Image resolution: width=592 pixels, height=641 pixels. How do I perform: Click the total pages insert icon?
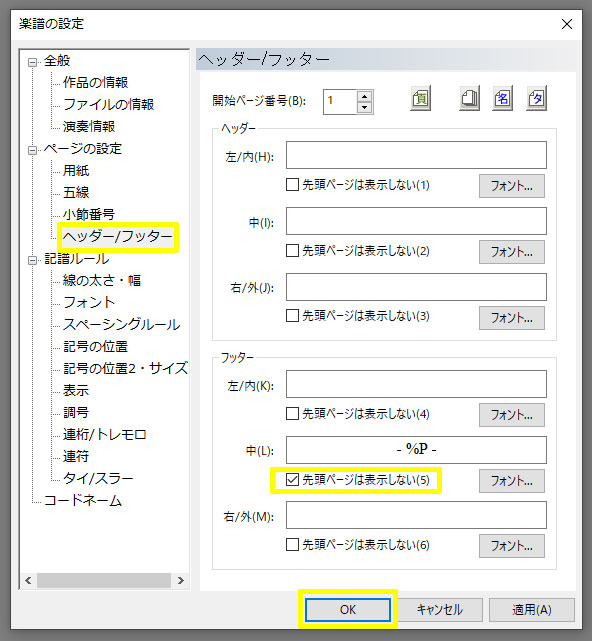pyautogui.click(x=470, y=99)
